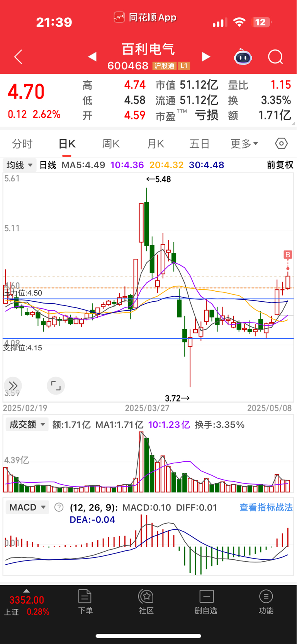Tap turnover rate 3.35% in header
Image resolution: width=297 pixels, height=644 pixels.
pos(276,100)
